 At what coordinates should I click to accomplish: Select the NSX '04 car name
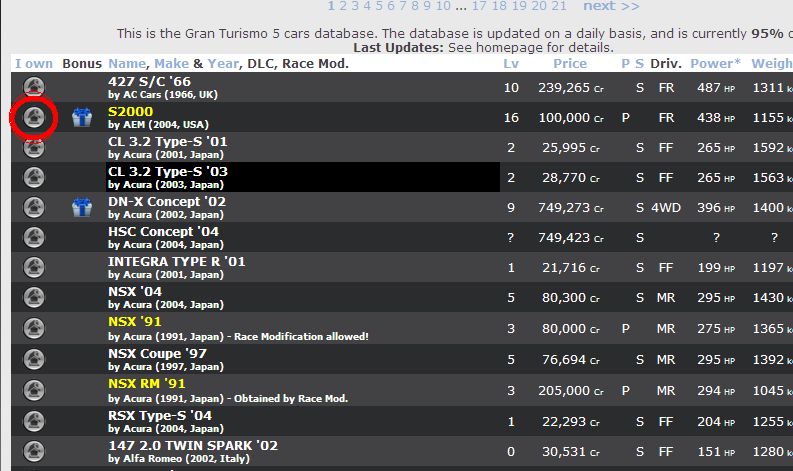click(x=135, y=291)
